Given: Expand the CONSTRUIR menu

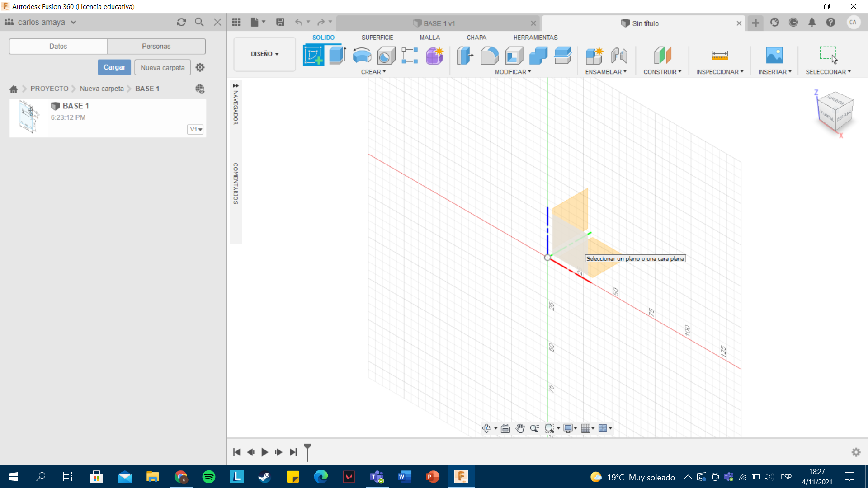Looking at the screenshot, I should [x=662, y=72].
